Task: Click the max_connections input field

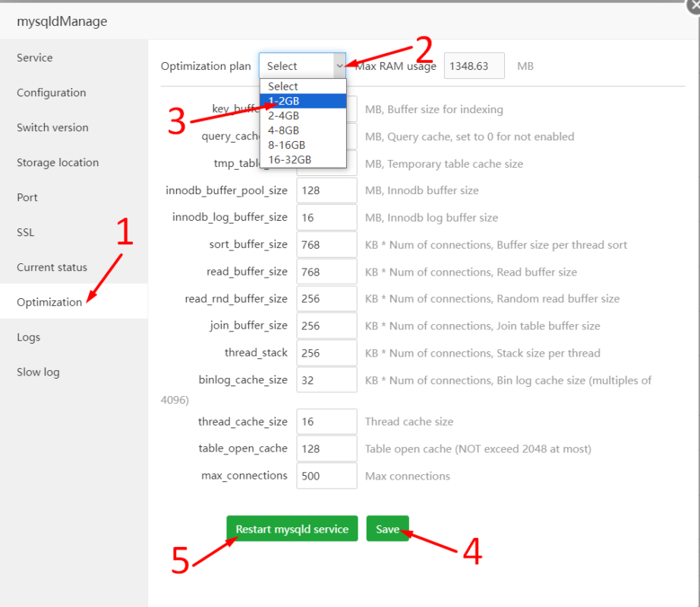Action: pyautogui.click(x=326, y=476)
